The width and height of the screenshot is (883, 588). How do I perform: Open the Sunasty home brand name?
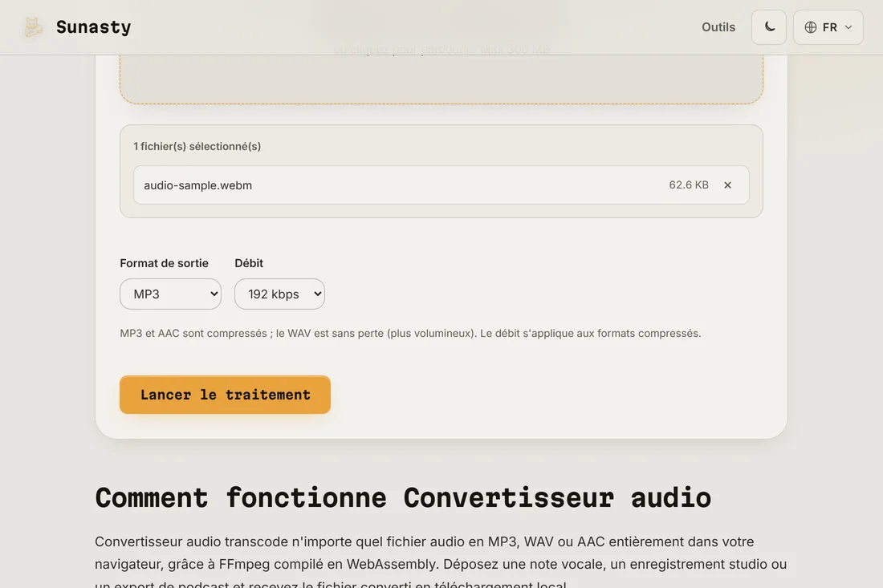[93, 27]
